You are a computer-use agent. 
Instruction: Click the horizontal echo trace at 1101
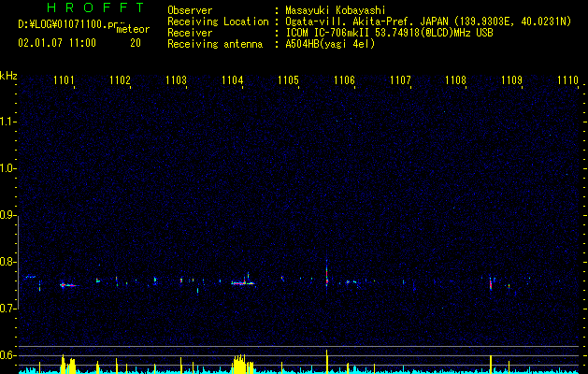68,285
